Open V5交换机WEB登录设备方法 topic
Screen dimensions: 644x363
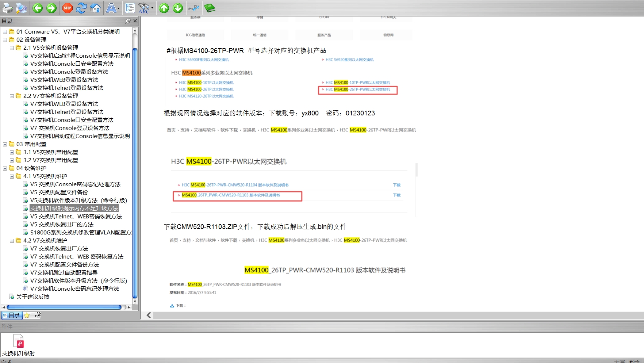64,80
